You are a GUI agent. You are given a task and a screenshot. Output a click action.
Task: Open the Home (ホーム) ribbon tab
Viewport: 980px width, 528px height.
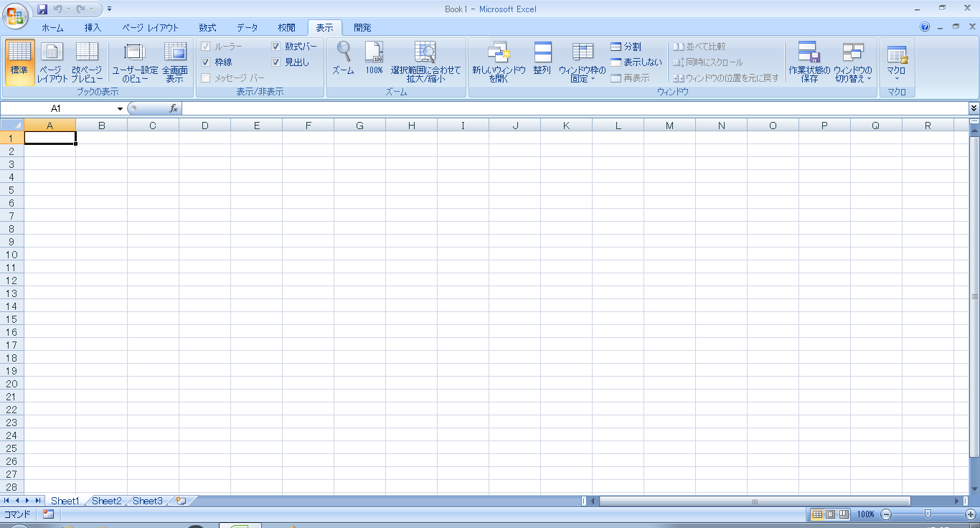point(52,28)
